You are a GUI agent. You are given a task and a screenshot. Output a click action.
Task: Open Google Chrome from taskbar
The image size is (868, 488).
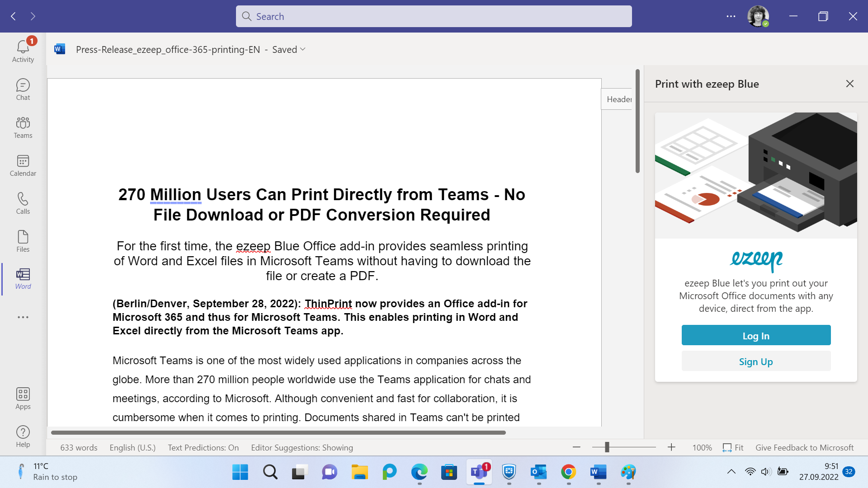point(568,472)
